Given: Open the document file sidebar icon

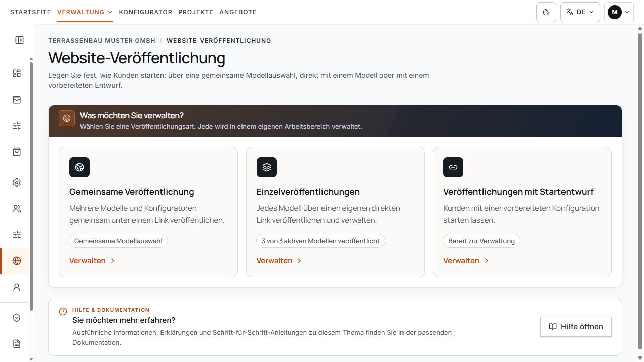Looking at the screenshot, I should point(17,344).
